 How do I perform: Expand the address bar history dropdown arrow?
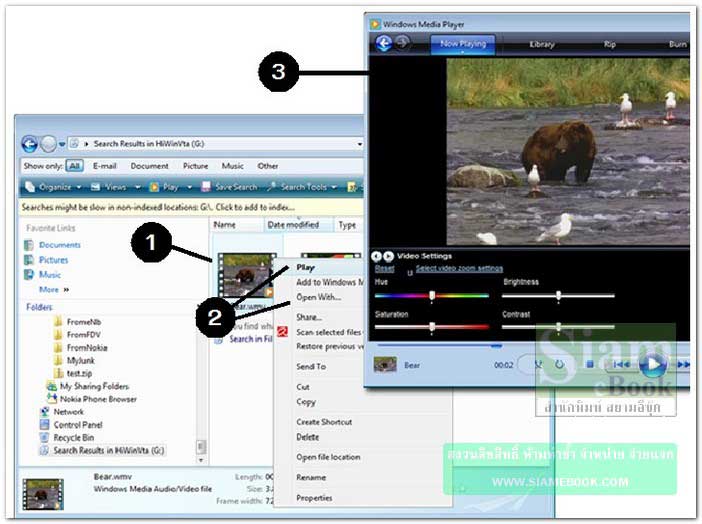(360, 144)
